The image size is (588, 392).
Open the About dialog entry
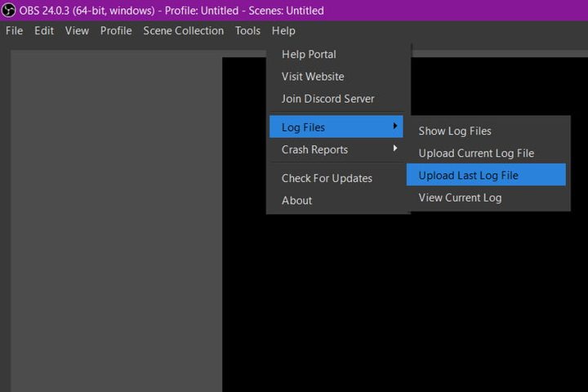pos(296,200)
